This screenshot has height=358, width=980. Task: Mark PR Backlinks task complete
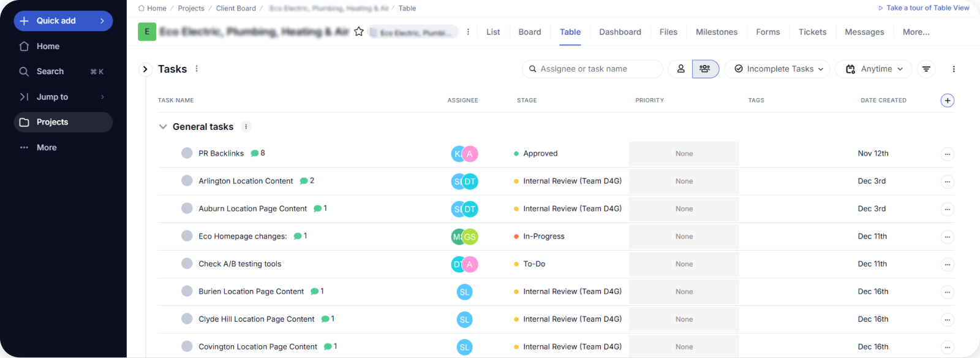pyautogui.click(x=187, y=153)
